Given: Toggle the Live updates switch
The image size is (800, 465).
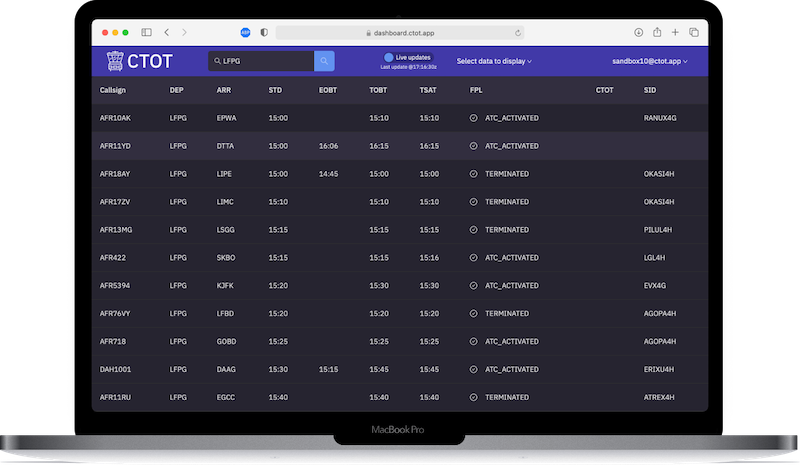Looking at the screenshot, I should click(x=389, y=57).
